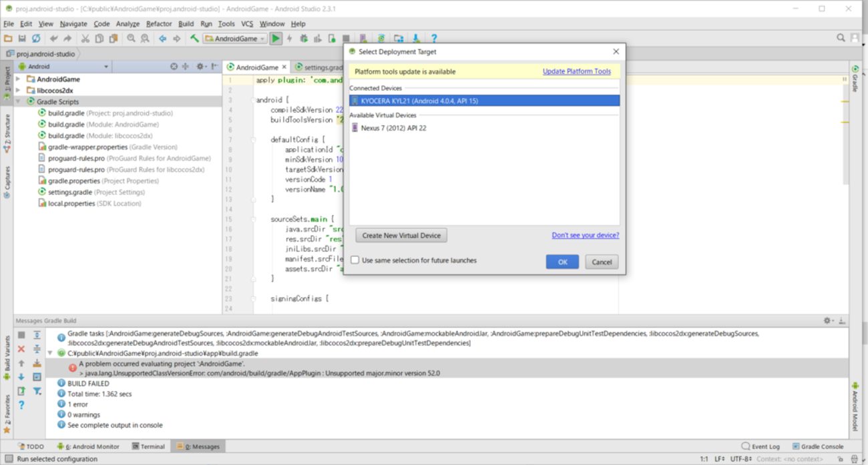
Task: Click Cancel in Select Deployment Target dialog
Action: tap(602, 262)
